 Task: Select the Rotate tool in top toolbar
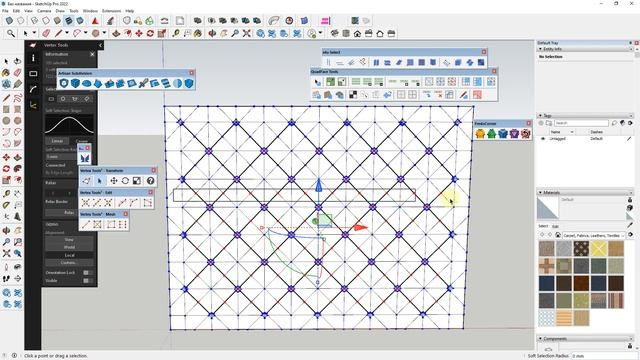(150, 33)
